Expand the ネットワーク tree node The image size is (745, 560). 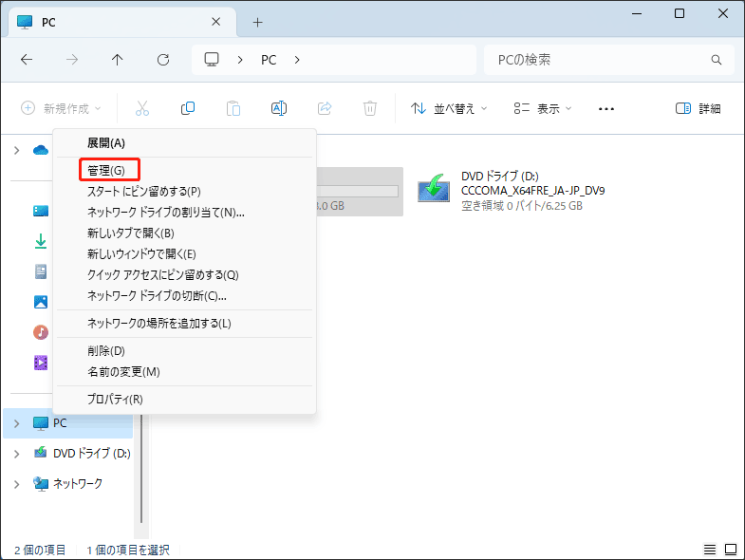pos(17,484)
